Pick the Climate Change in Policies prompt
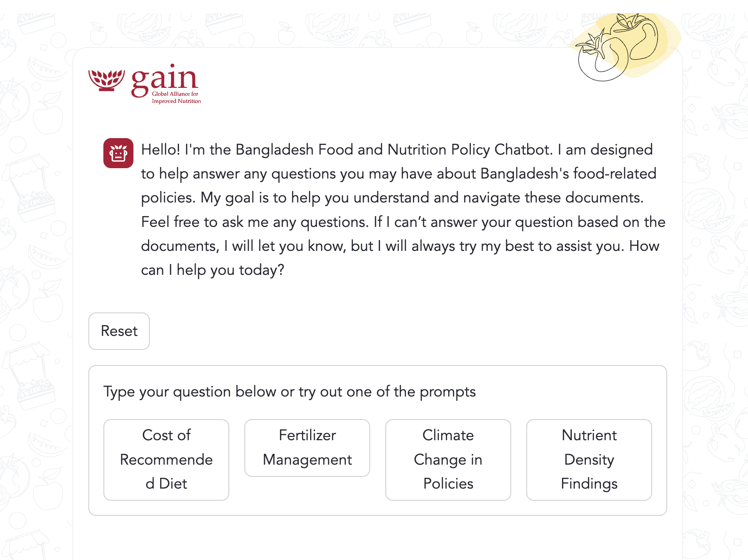This screenshot has height=560, width=748. 448,459
